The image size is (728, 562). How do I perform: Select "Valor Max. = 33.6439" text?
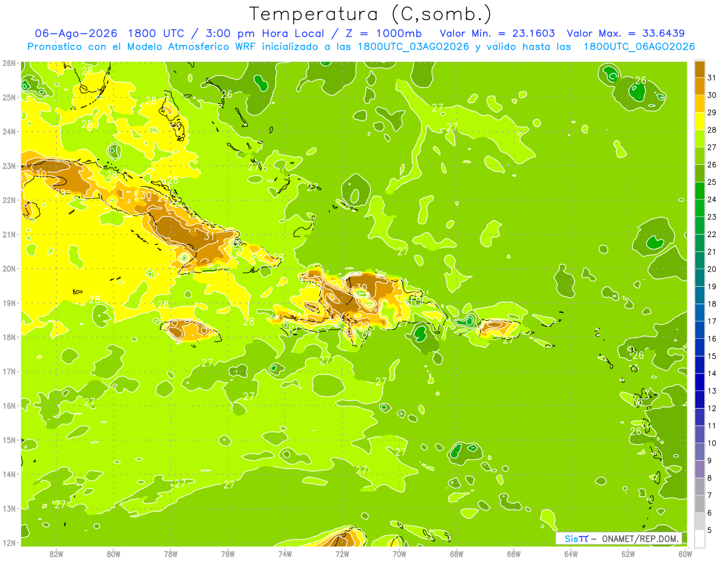(625, 33)
